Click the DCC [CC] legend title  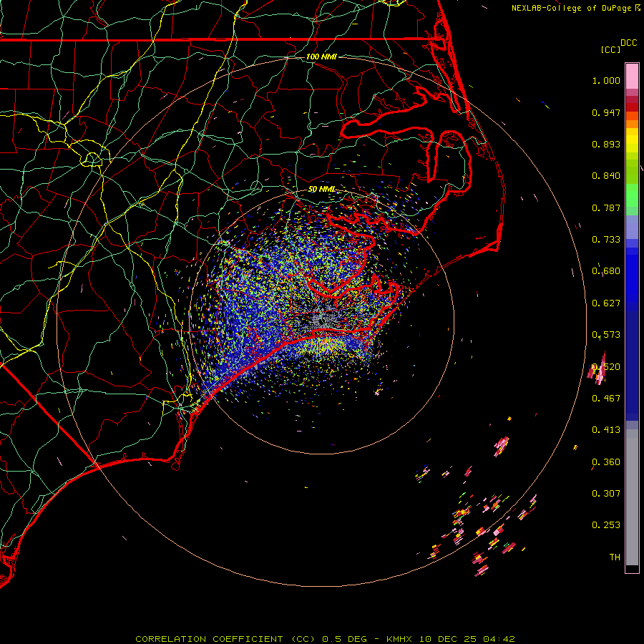[618, 46]
